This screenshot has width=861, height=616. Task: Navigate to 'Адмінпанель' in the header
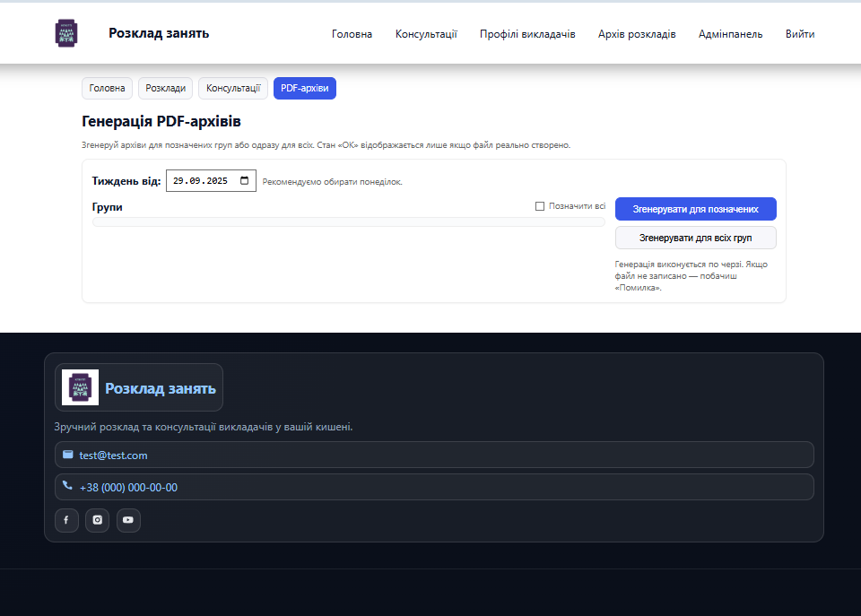coord(730,34)
